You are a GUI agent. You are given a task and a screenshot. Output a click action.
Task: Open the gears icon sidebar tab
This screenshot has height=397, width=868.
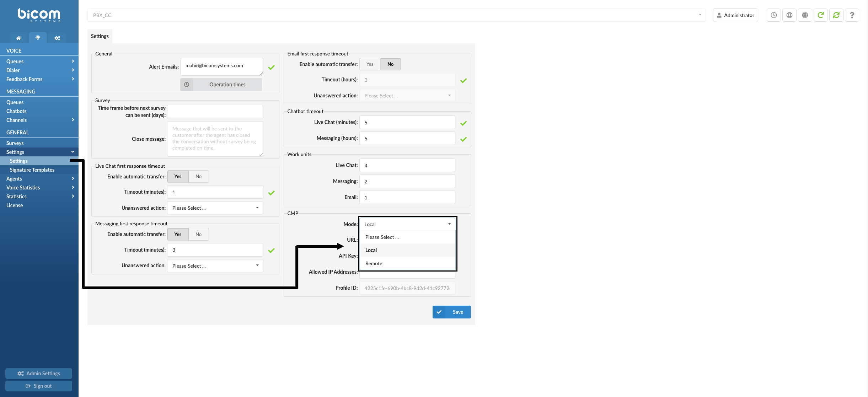(x=57, y=38)
